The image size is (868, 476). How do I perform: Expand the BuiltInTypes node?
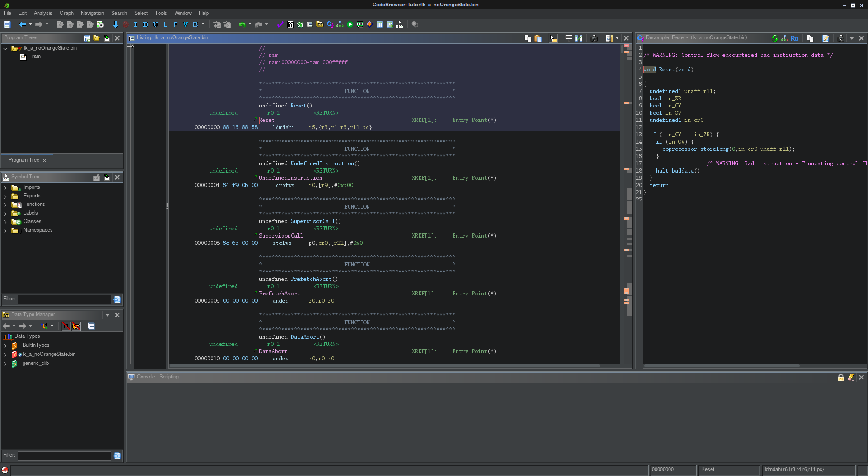(x=5, y=345)
